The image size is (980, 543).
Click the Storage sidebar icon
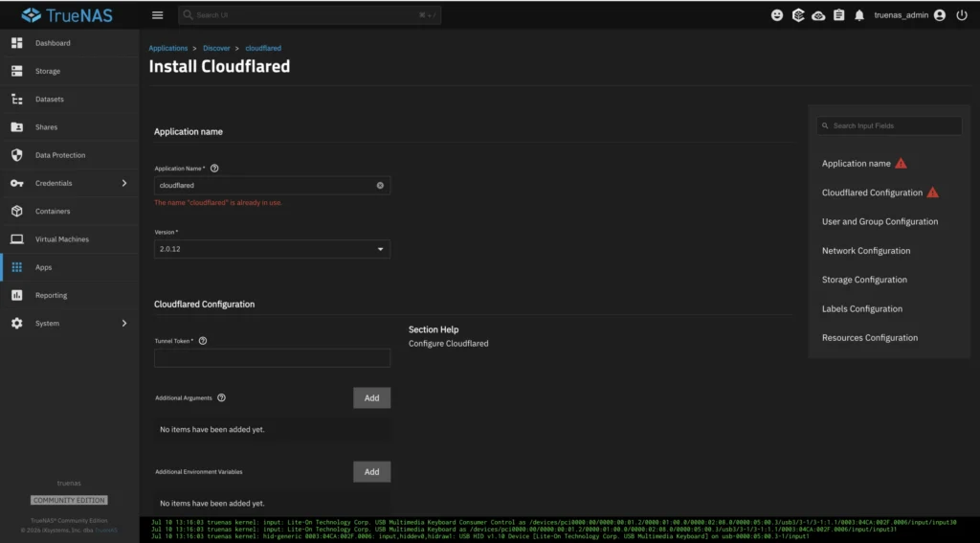[17, 71]
